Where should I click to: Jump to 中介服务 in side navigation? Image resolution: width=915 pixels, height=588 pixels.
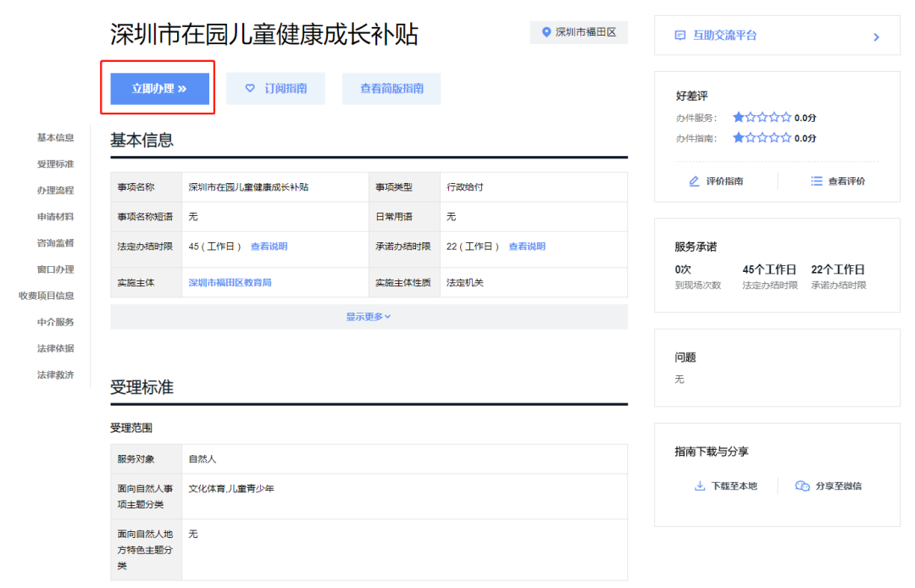[x=55, y=322]
